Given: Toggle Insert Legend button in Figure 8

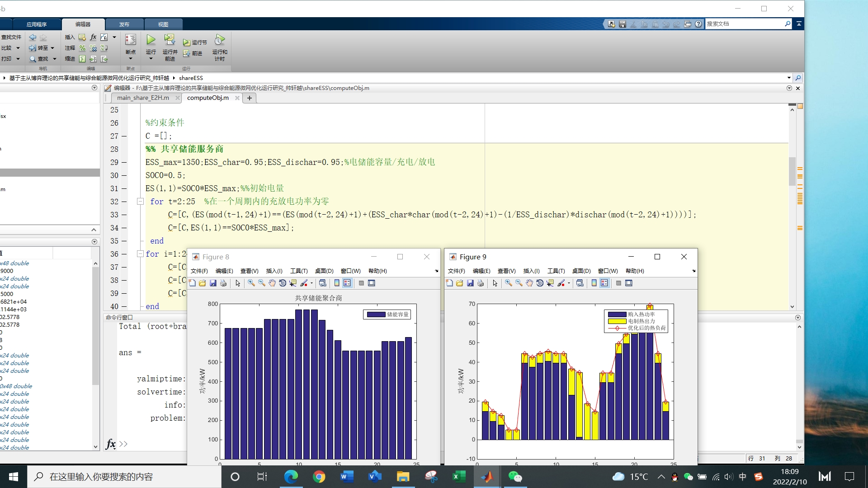Looking at the screenshot, I should (347, 283).
